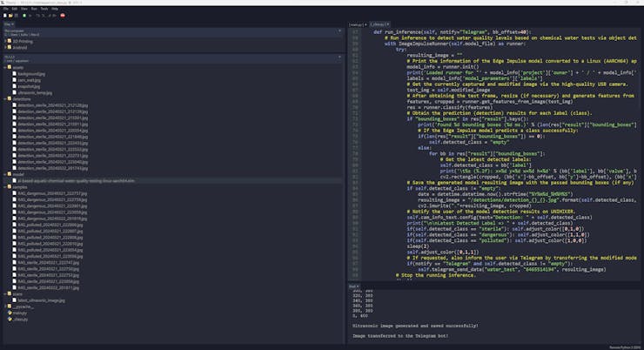The image size is (644, 350).
Task: Click the Step over debugger icon
Action: 38,16
